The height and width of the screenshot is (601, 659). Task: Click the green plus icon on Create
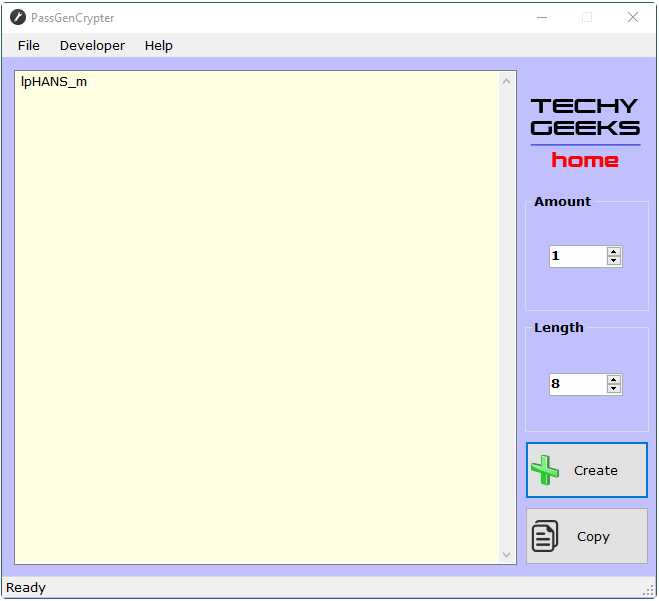pyautogui.click(x=545, y=470)
